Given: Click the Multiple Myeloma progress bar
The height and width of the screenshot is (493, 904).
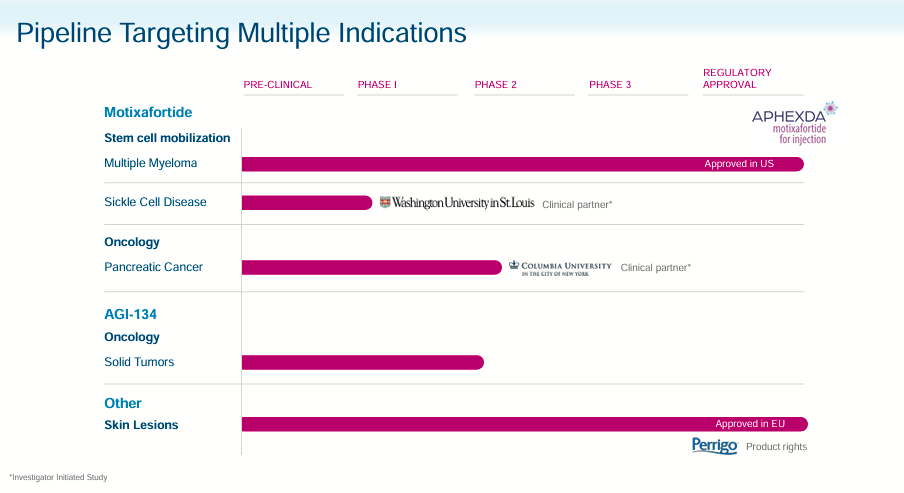Looking at the screenshot, I should click(470, 164).
